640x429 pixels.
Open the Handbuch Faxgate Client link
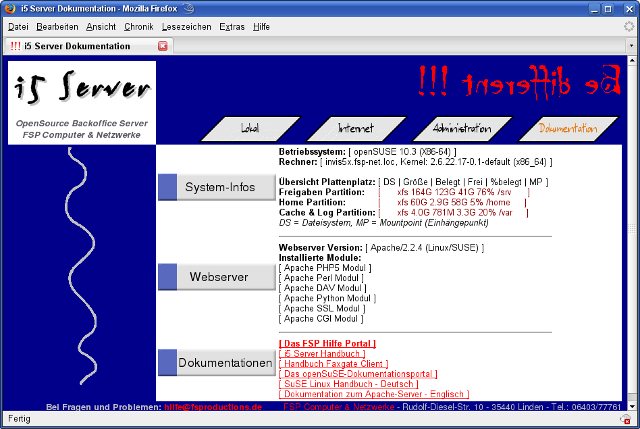point(333,364)
